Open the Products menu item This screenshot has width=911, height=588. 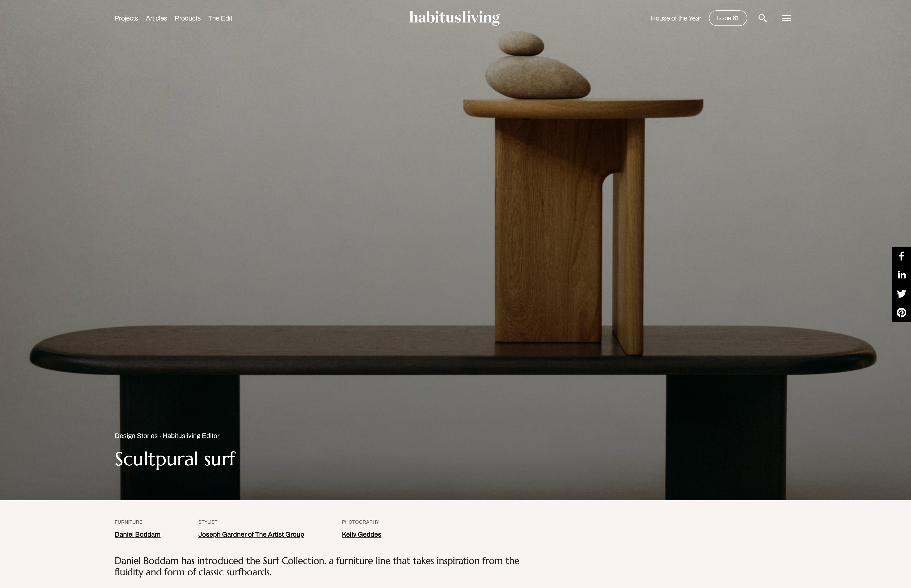pos(188,18)
